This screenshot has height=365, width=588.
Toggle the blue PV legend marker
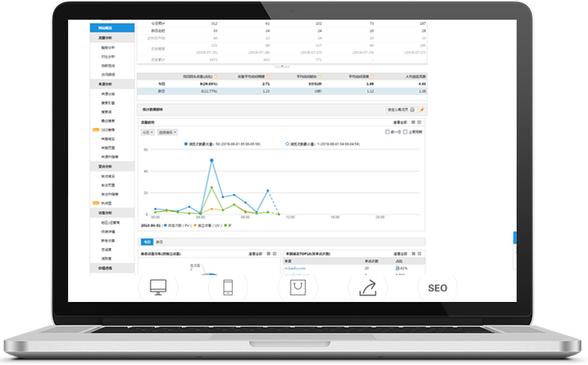click(x=165, y=224)
